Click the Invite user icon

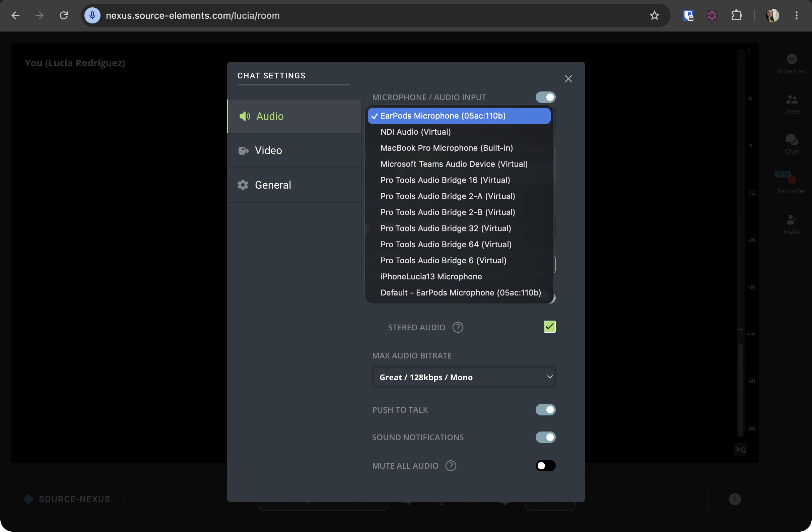coord(792,219)
